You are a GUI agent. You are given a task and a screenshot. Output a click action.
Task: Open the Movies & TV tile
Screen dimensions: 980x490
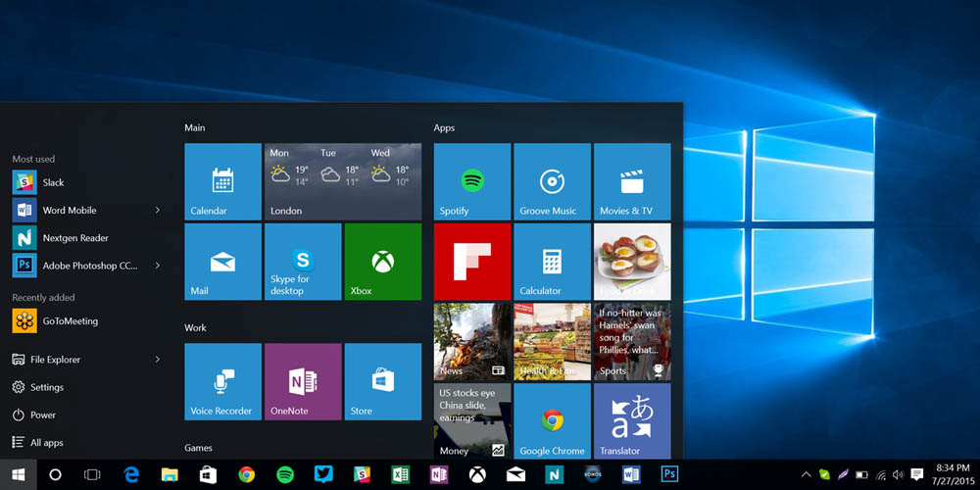pyautogui.click(x=632, y=181)
